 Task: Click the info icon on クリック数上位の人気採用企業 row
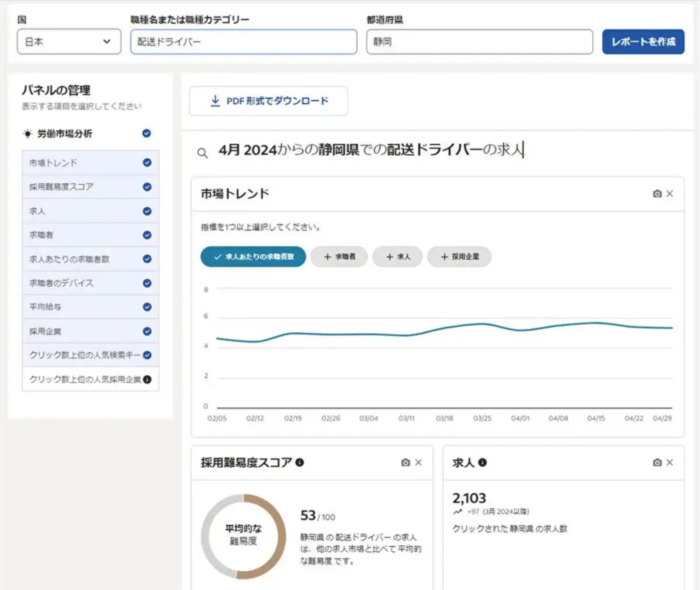(147, 380)
